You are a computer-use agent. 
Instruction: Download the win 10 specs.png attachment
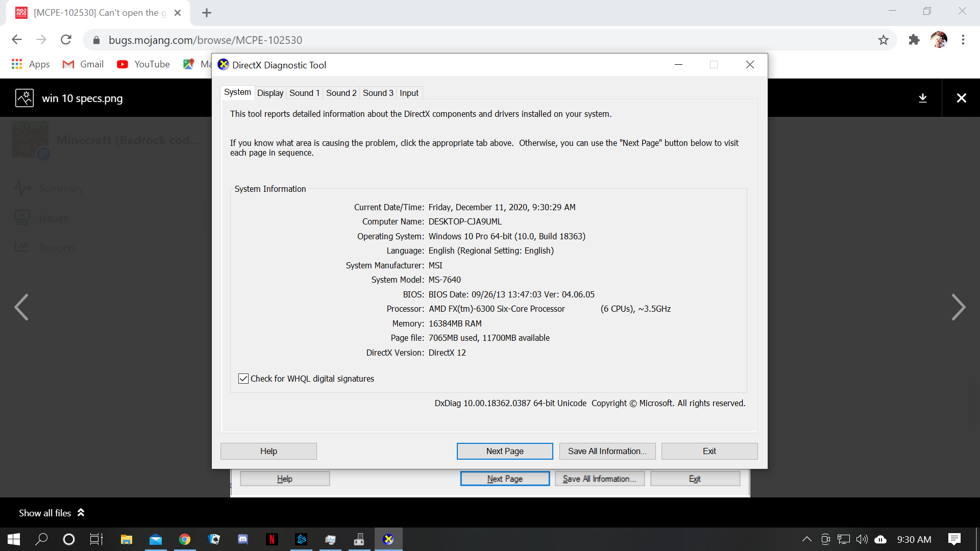(x=922, y=98)
